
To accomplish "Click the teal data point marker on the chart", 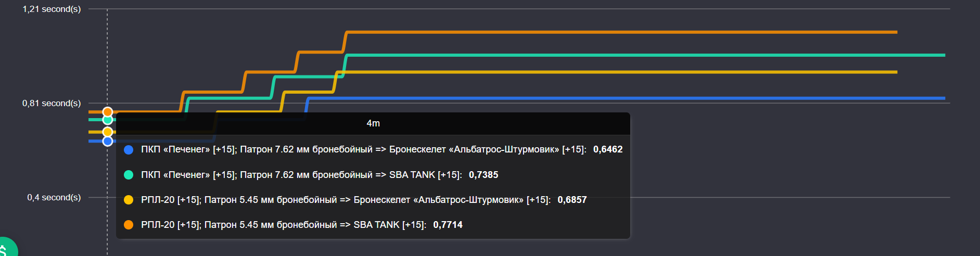I will click(x=108, y=120).
